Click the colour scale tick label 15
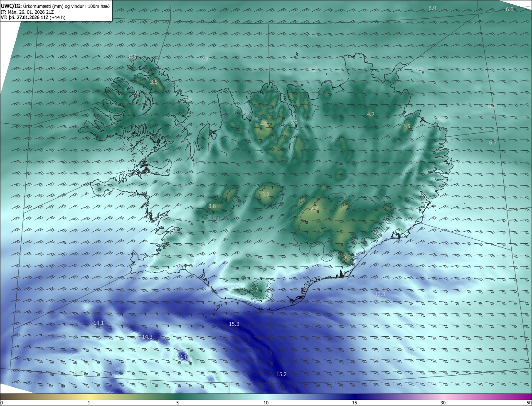The width and height of the screenshot is (532, 406). (x=355, y=403)
